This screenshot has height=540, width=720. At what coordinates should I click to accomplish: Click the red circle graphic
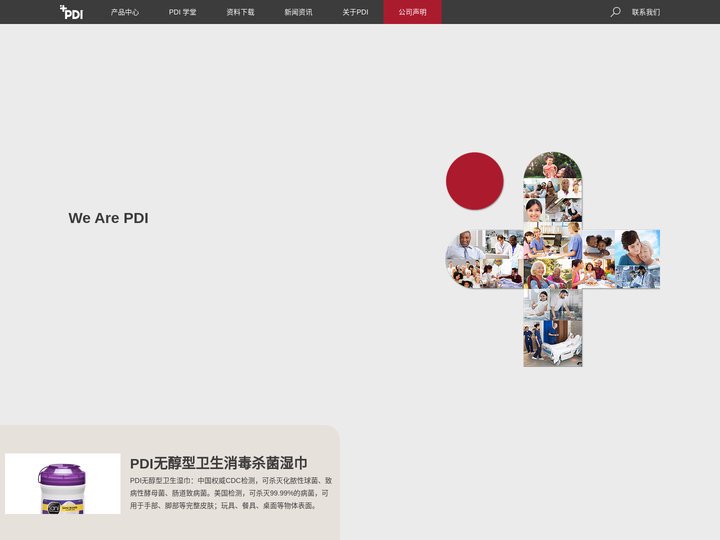click(475, 181)
